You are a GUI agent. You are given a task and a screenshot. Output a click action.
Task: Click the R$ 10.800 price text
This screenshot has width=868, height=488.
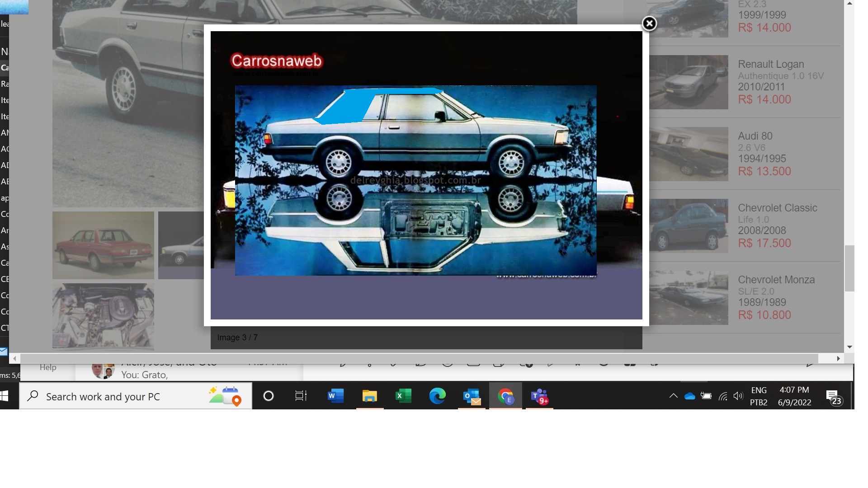click(x=764, y=315)
